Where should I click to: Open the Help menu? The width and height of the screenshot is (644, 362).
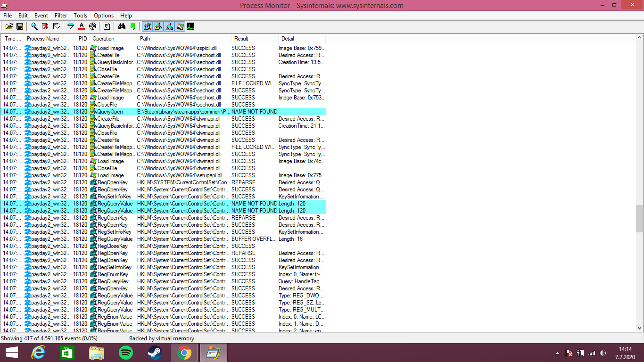point(126,16)
